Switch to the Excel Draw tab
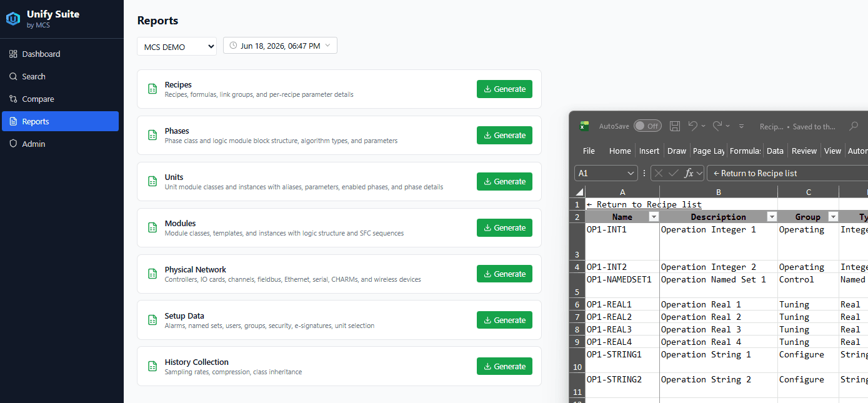This screenshot has height=403, width=868. pyautogui.click(x=677, y=151)
